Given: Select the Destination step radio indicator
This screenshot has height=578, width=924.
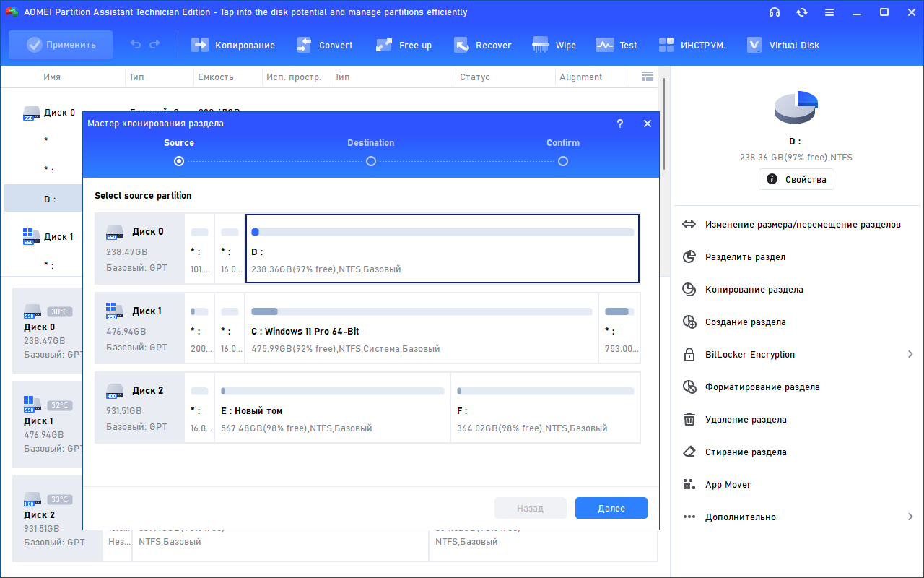Looking at the screenshot, I should coord(371,161).
